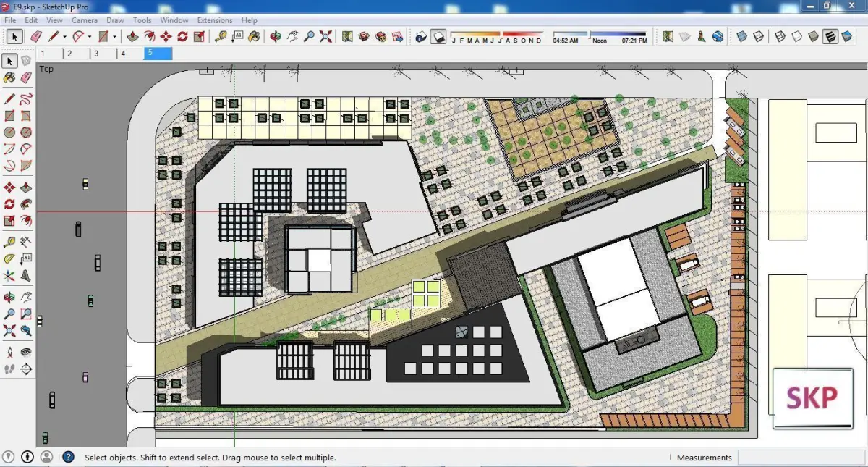Select the Dimension tool in left toolbar

(26, 242)
